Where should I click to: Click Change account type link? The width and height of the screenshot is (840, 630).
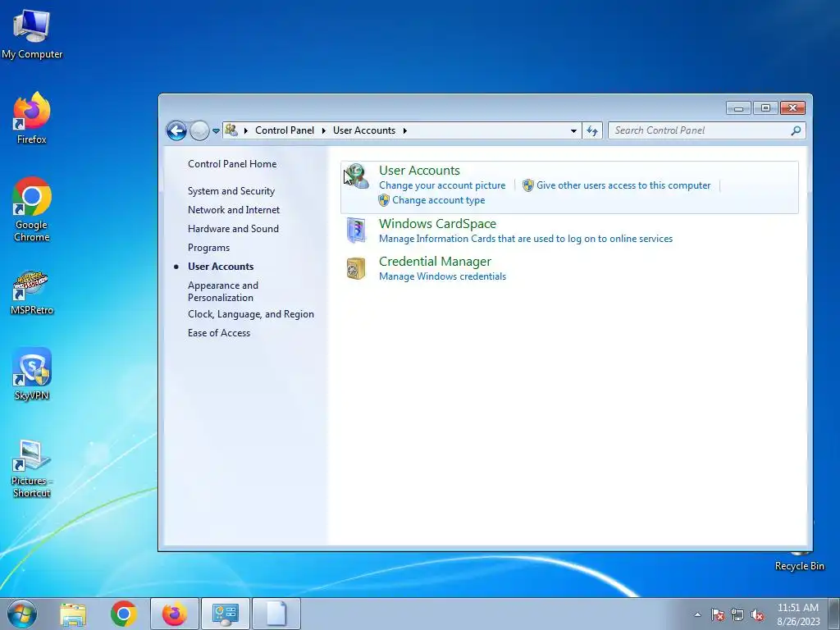[x=438, y=200]
